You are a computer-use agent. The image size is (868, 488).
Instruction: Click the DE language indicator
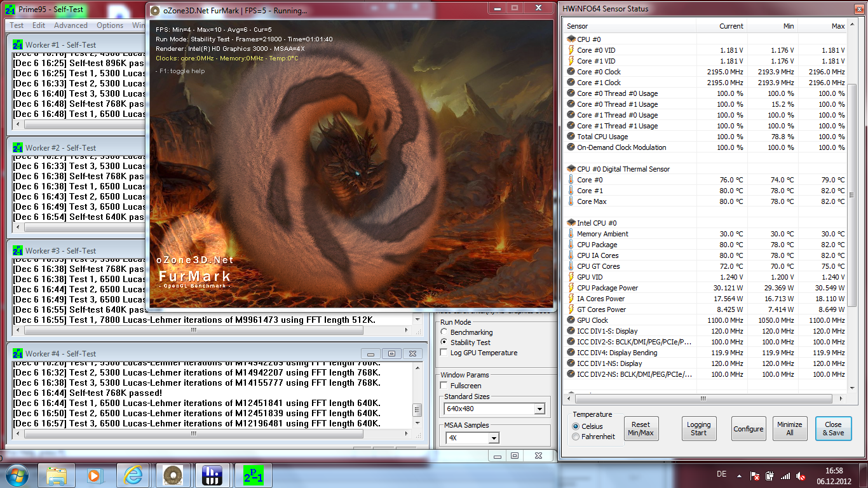coord(721,474)
